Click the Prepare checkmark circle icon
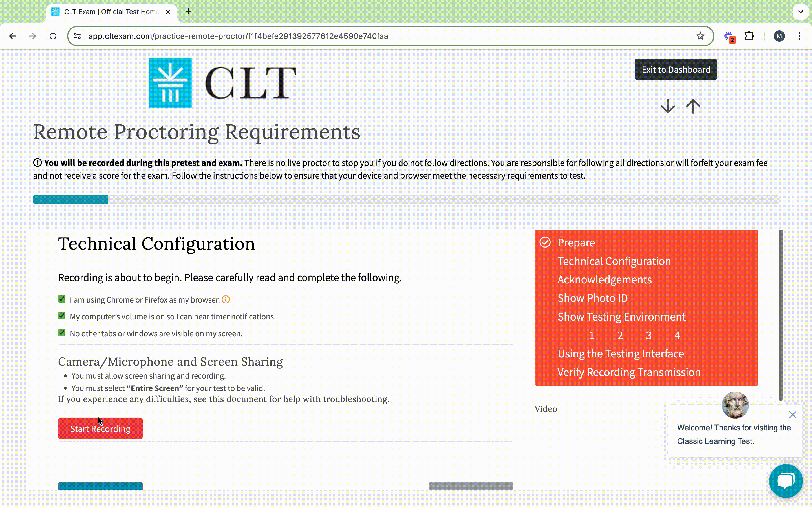 click(x=544, y=242)
